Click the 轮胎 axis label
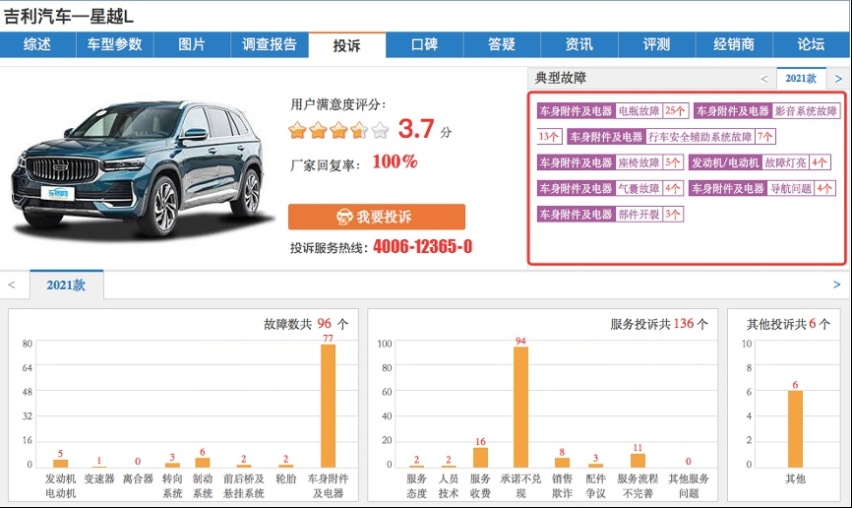 286,479
